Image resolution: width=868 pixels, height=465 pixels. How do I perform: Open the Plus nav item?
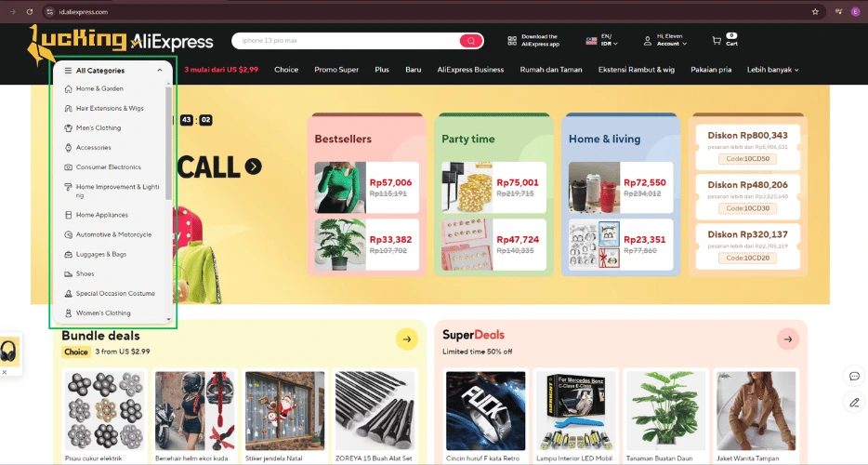point(382,70)
